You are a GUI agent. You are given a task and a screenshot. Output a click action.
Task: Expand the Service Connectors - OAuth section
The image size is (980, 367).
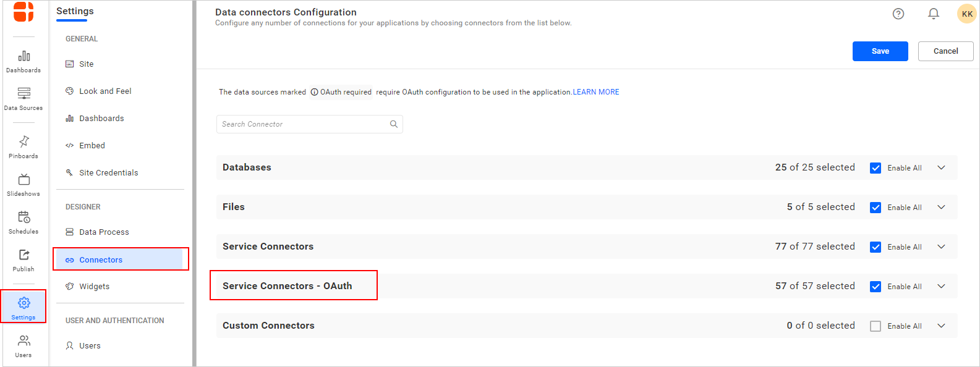941,286
